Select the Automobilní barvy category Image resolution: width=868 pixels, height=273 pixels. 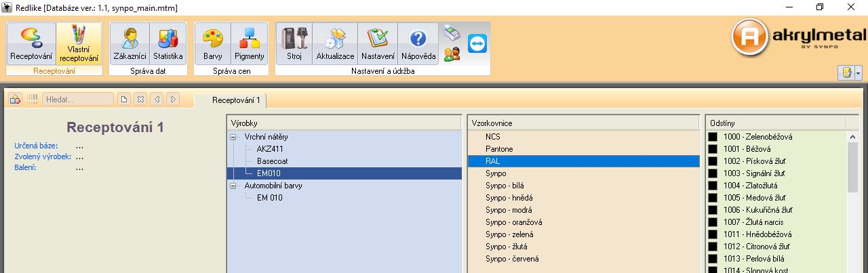tap(273, 186)
